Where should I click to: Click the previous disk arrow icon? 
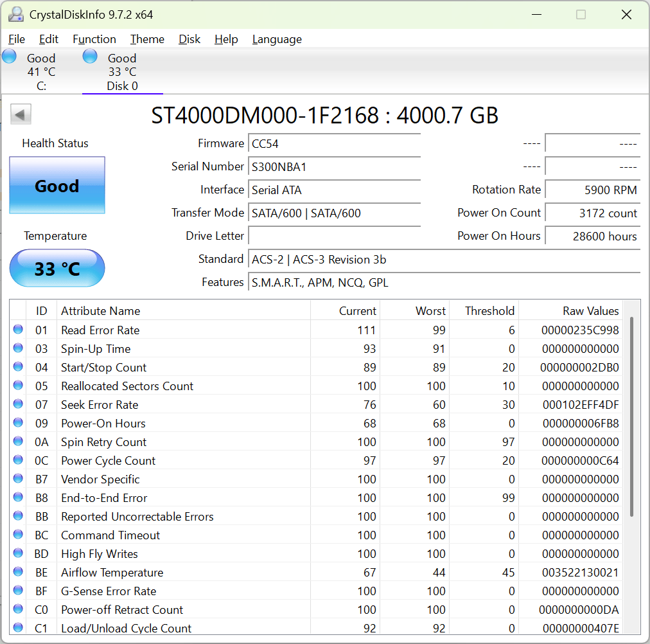tap(21, 114)
